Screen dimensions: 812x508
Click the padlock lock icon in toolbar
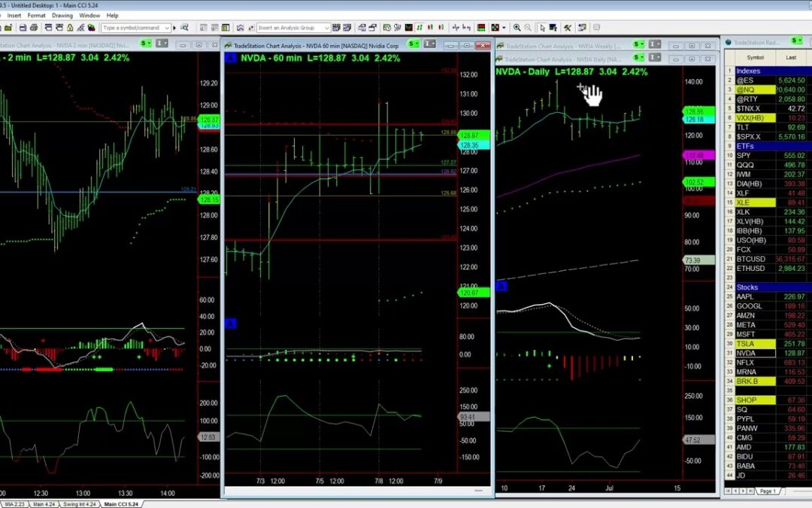click(x=70, y=28)
